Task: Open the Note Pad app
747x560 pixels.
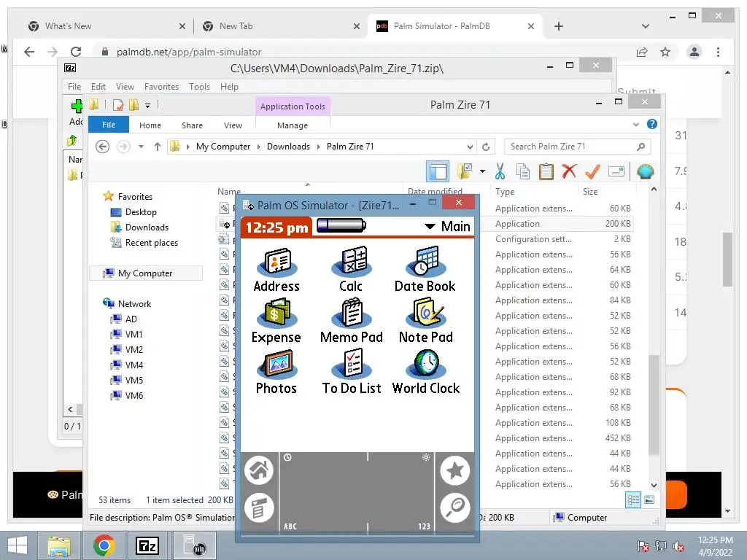Action: [426, 320]
